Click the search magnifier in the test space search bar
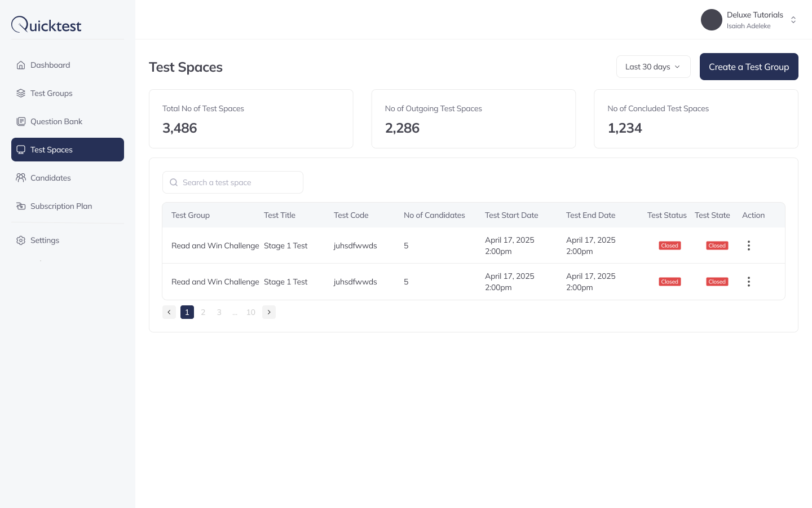 click(x=174, y=182)
